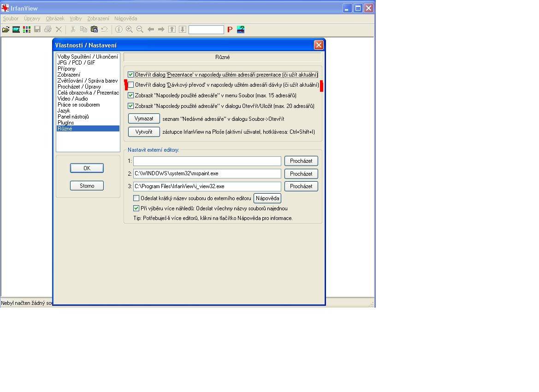
Task: Select 'Celá obrazovka / Prezentace' category
Action: (88, 93)
